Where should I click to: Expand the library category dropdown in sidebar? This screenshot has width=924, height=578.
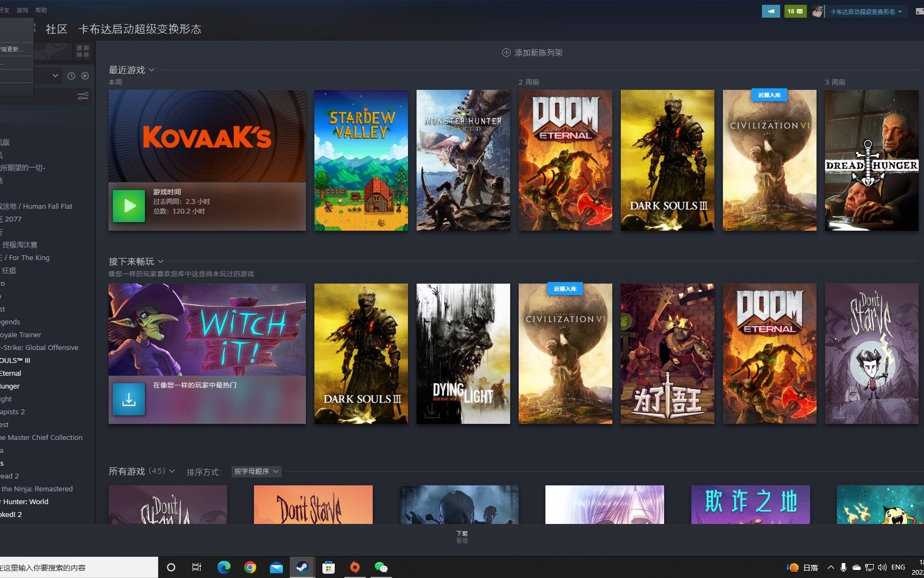pos(55,76)
